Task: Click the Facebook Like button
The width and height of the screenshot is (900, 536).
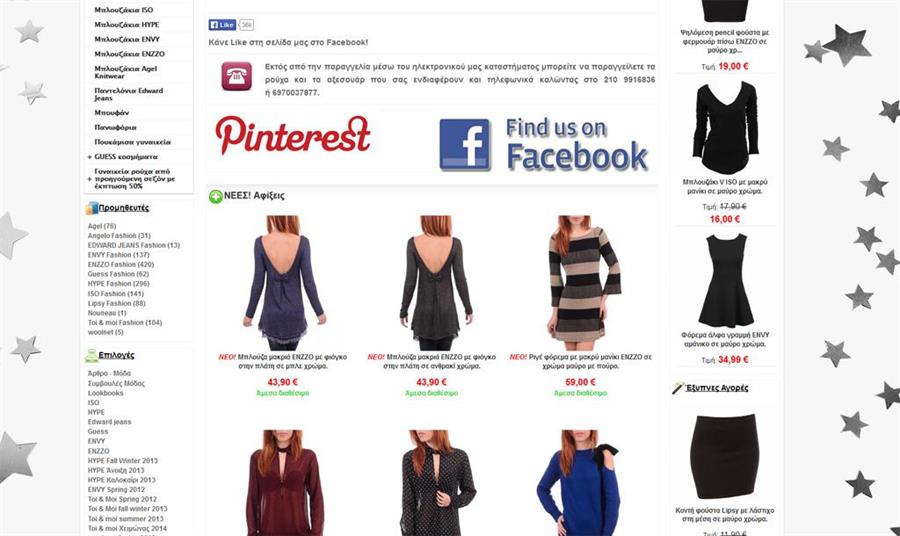Action: click(222, 25)
